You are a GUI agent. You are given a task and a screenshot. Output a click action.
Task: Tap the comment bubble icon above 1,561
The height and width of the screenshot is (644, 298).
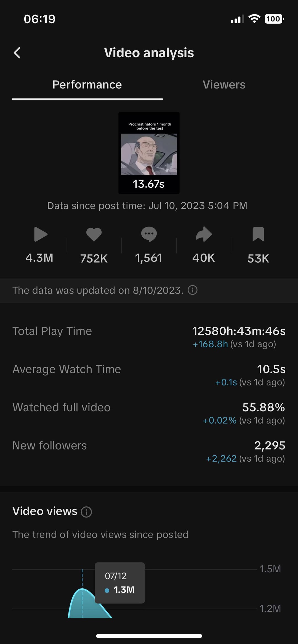149,234
